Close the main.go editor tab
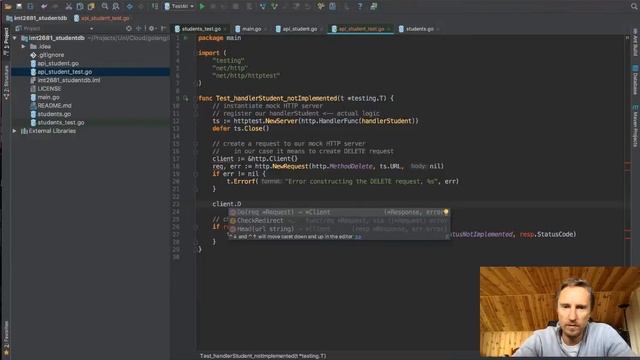Viewport: 640px width, 360px height. [x=266, y=29]
